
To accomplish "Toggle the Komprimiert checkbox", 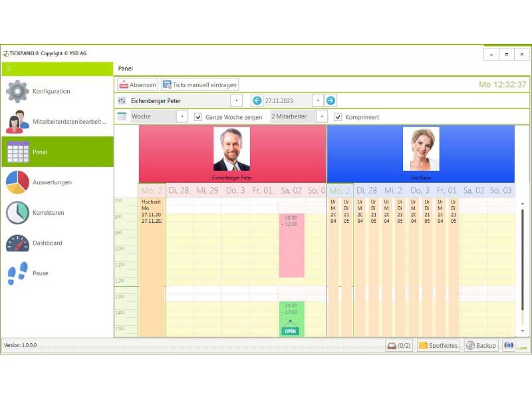I will click(x=338, y=117).
